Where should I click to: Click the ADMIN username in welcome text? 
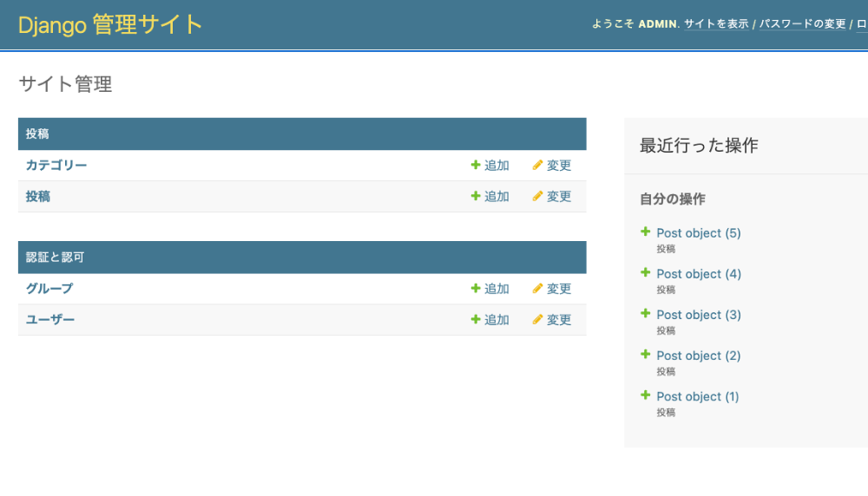click(658, 24)
